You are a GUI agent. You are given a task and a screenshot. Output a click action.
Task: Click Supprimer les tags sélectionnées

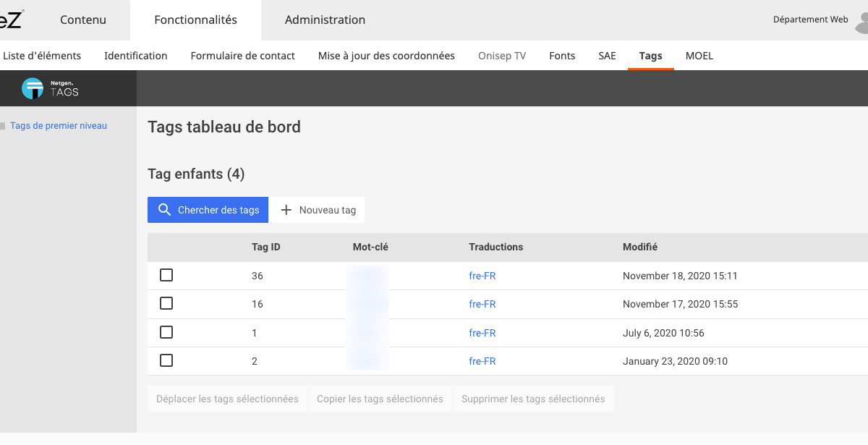point(533,398)
